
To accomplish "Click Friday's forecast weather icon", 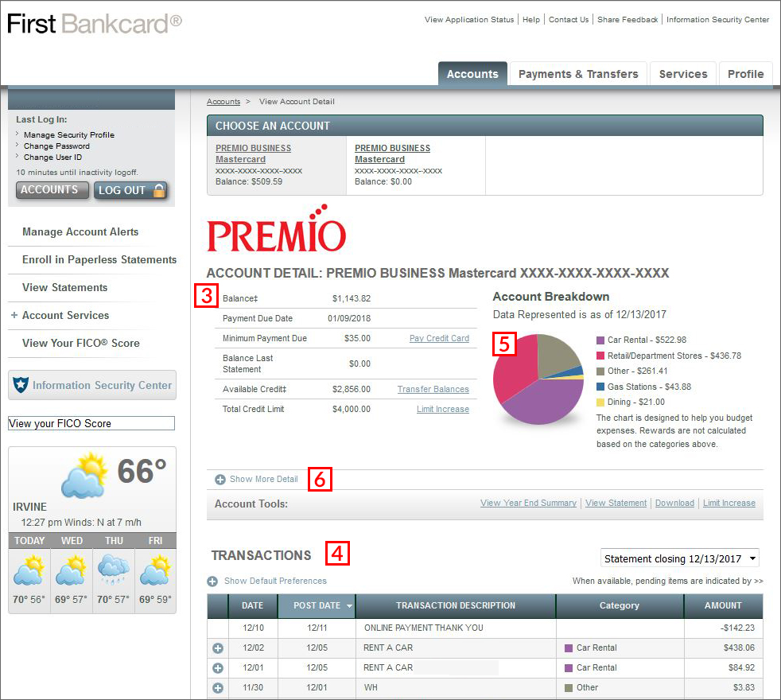I will (x=155, y=571).
